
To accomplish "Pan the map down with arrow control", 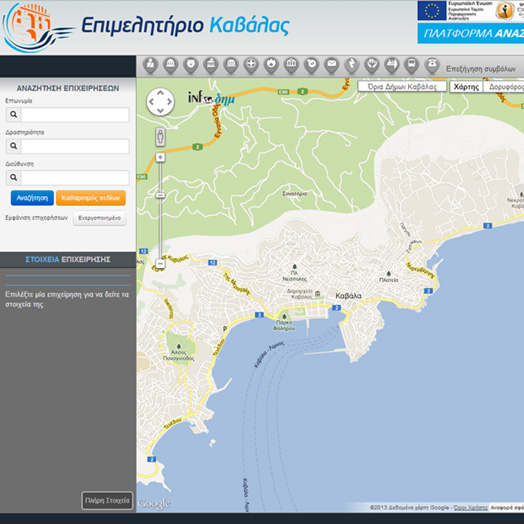I will [x=160, y=111].
